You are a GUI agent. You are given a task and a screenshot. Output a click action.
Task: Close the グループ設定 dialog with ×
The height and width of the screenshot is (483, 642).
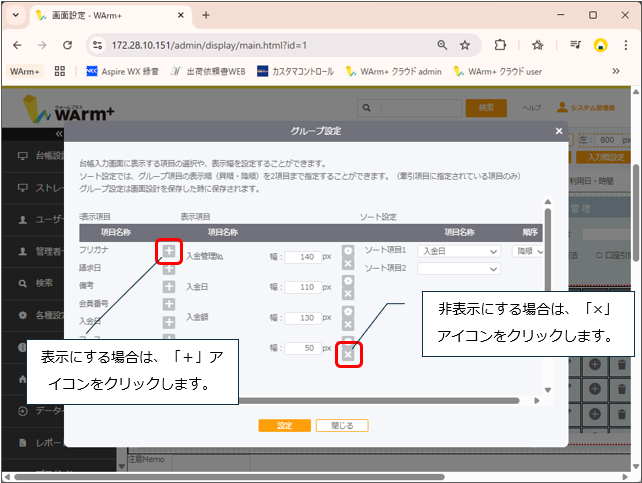[559, 131]
